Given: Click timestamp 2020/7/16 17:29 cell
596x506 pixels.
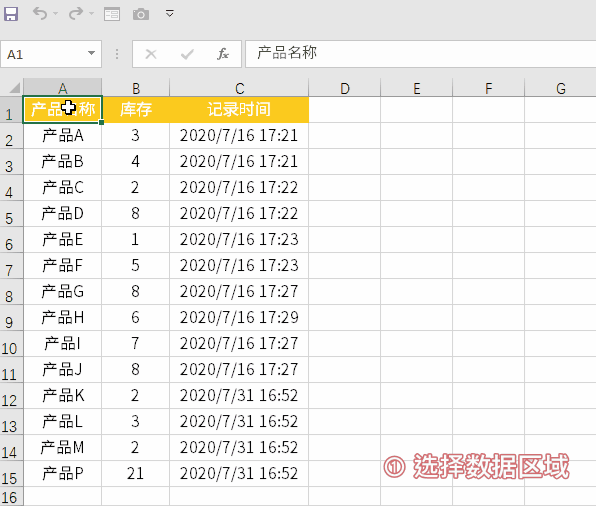Looking at the screenshot, I should pyautogui.click(x=239, y=318).
